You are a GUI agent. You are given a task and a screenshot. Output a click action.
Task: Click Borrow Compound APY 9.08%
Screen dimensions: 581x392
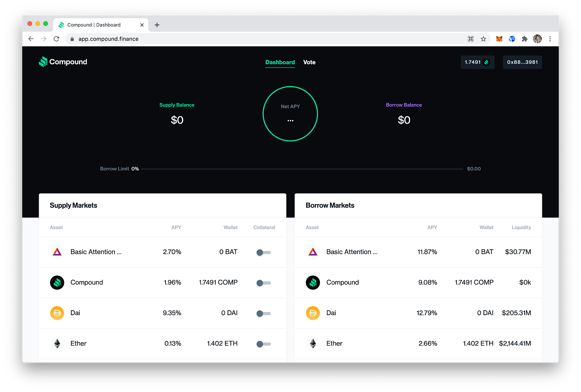click(428, 282)
